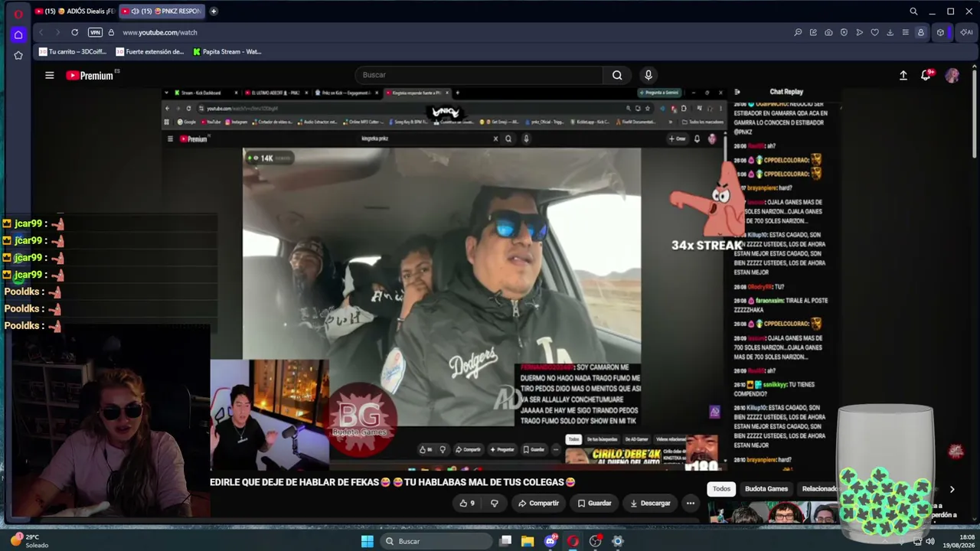Like the video with thumbs up
Screen dimensions: 980x551
[467, 503]
